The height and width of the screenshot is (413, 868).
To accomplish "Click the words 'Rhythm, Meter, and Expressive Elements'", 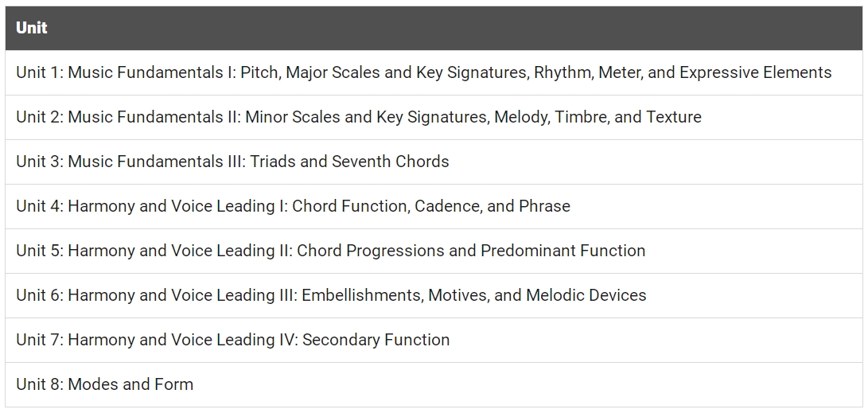I will click(683, 73).
